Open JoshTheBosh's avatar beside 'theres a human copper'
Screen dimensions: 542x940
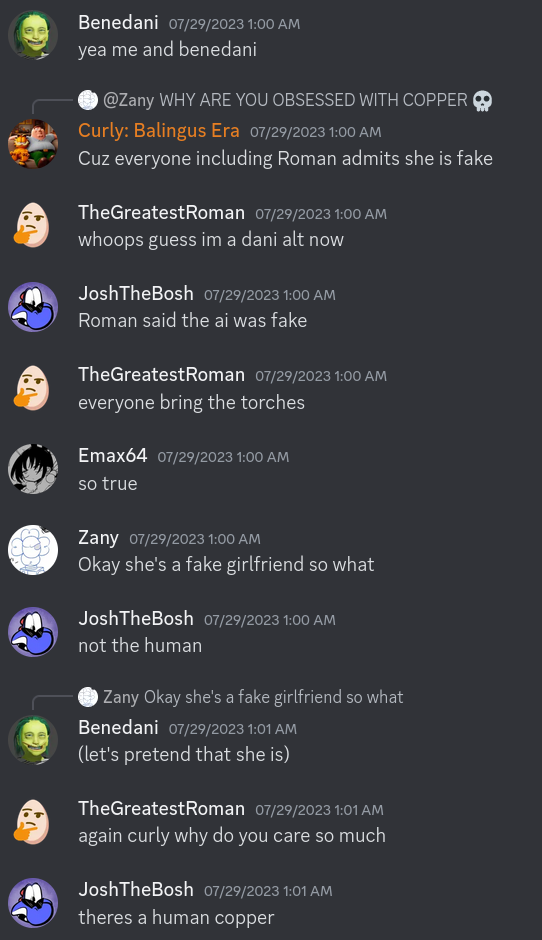tap(33, 903)
